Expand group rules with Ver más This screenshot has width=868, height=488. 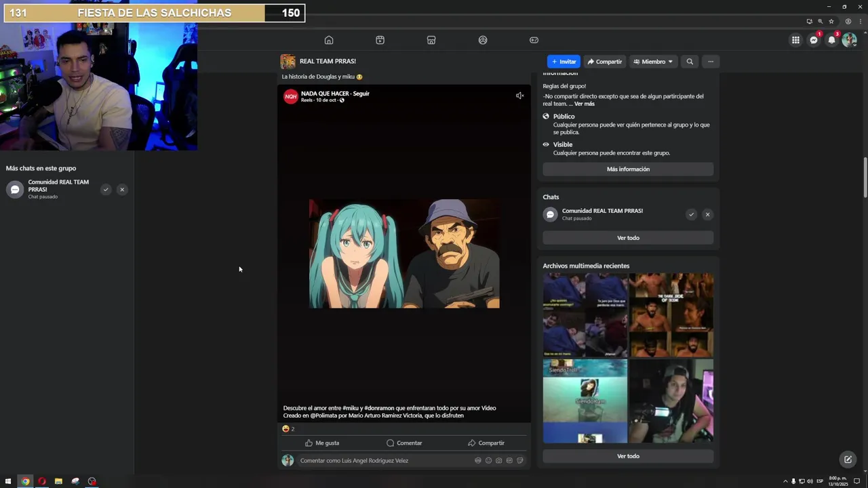584,104
